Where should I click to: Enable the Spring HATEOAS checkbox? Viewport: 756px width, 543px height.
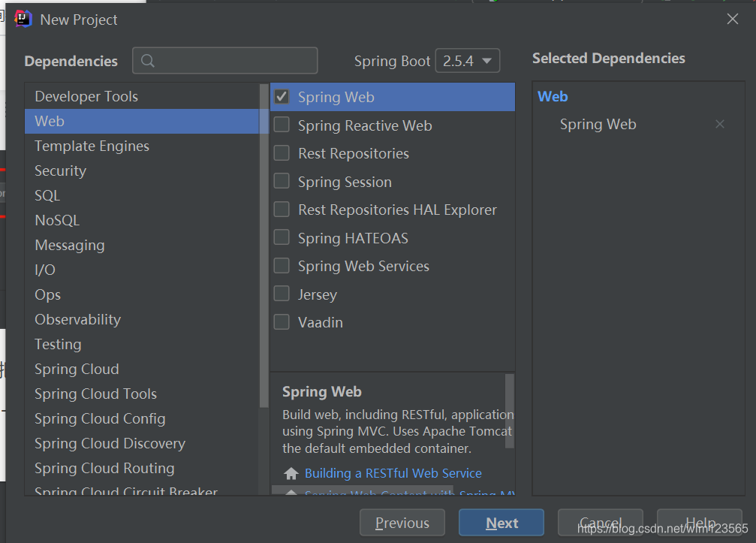(282, 238)
